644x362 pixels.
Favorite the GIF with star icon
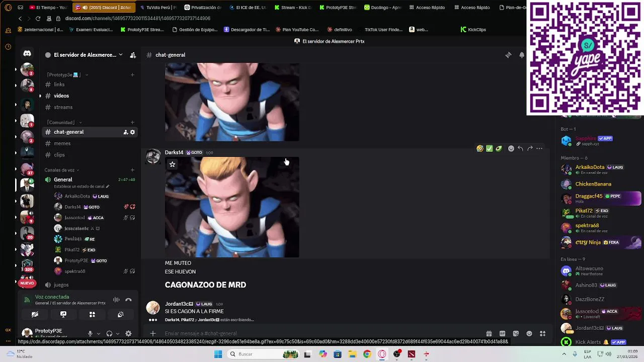pyautogui.click(x=172, y=164)
